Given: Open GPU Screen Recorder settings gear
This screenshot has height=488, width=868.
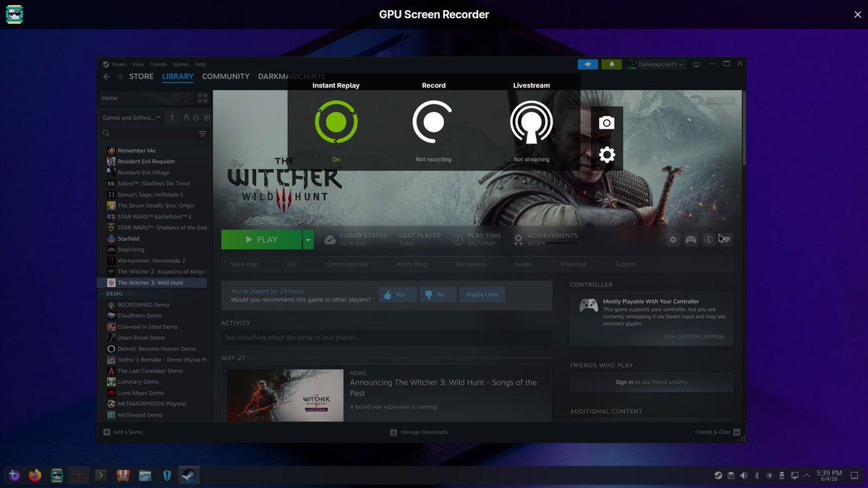Looking at the screenshot, I should pos(607,154).
